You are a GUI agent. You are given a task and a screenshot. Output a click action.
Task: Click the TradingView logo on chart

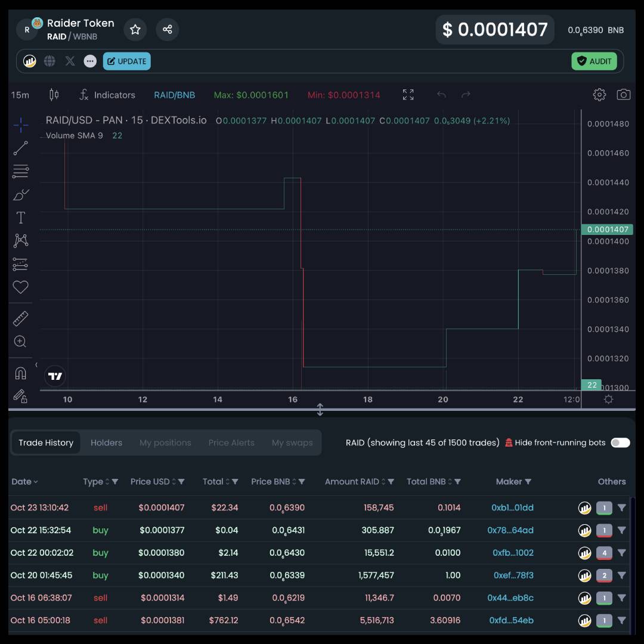pyautogui.click(x=55, y=376)
